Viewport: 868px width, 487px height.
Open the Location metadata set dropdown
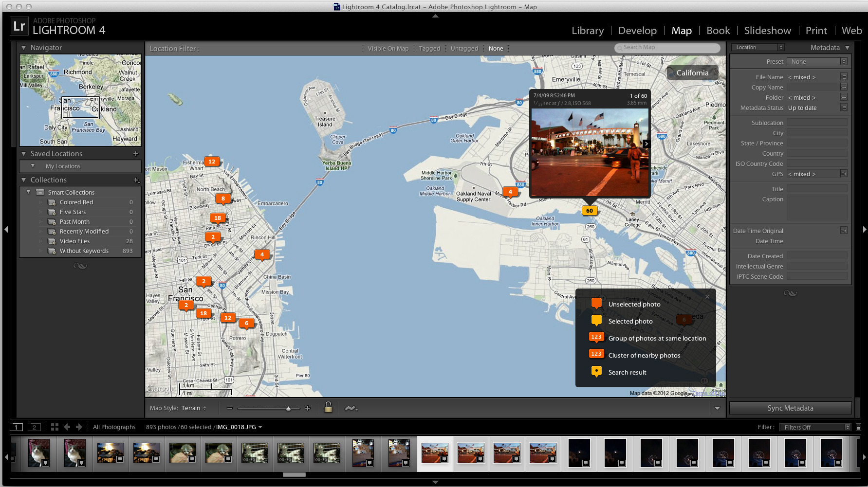point(757,47)
